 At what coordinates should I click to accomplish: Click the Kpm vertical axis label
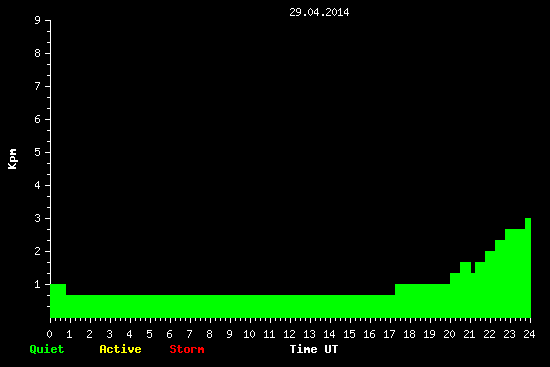coord(13,159)
